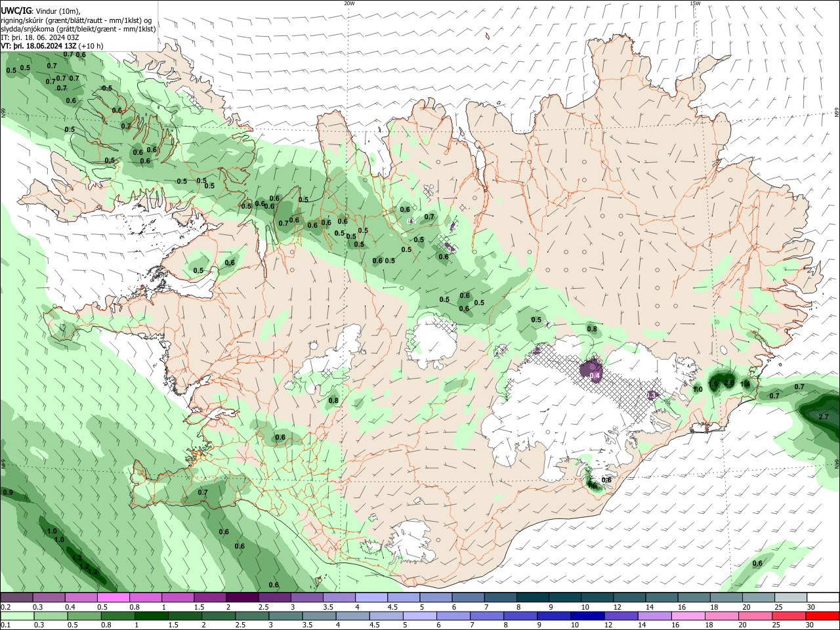The width and height of the screenshot is (840, 630).
Task: Pick the slate blue swatch labelled 6 in snow scale
Action: pyautogui.click(x=468, y=598)
